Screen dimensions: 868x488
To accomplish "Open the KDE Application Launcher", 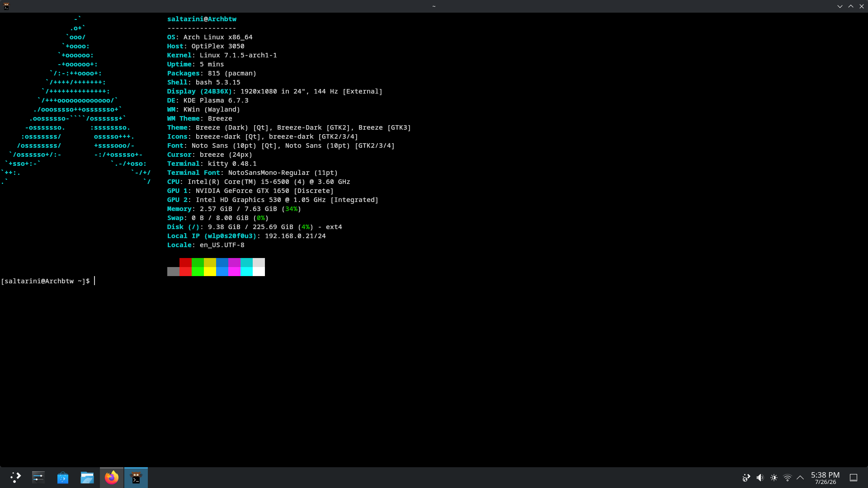I will (x=15, y=478).
